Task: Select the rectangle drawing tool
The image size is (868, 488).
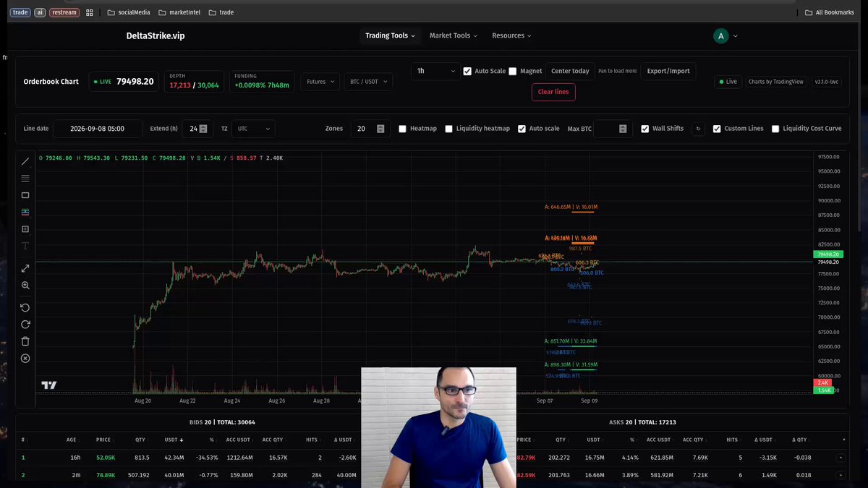Action: (x=25, y=195)
